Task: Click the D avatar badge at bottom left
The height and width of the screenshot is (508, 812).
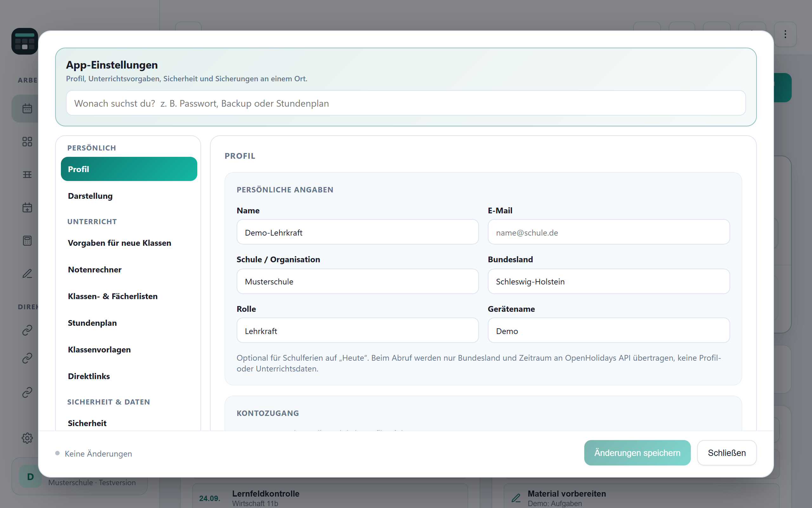Action: coord(30,477)
